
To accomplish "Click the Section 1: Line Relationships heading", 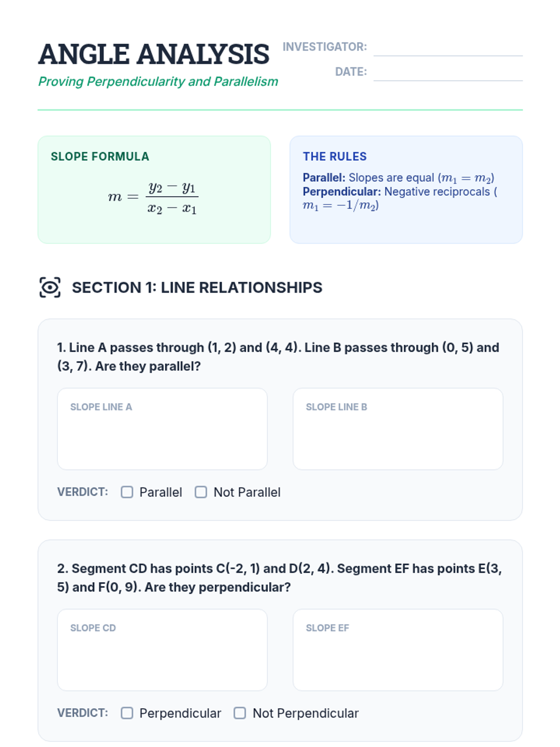I will pyautogui.click(x=196, y=288).
